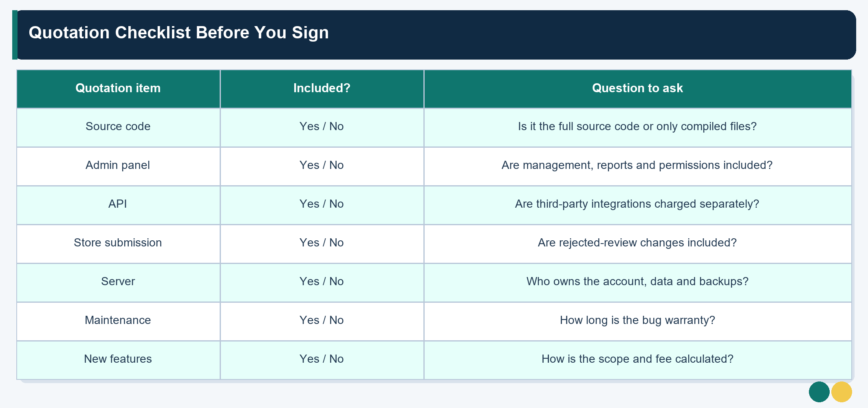
Task: Click the title Quotation Checklist Before You Sign
Action: 178,33
